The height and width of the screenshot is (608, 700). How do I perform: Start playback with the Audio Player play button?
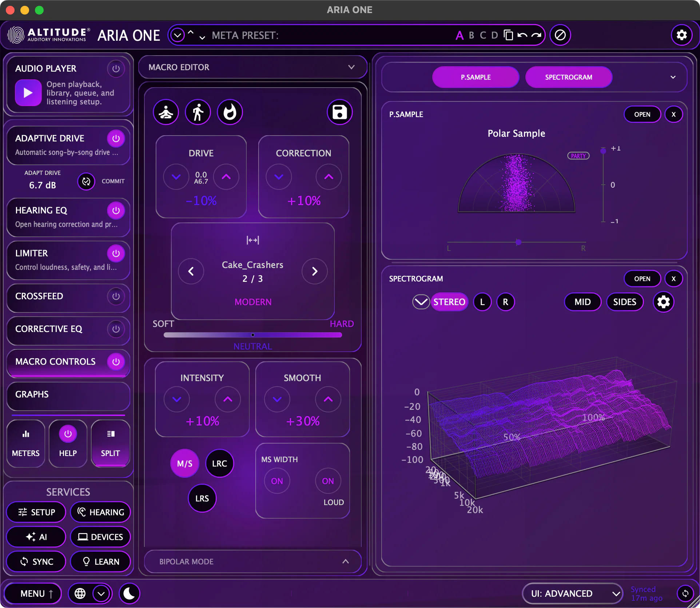[28, 93]
